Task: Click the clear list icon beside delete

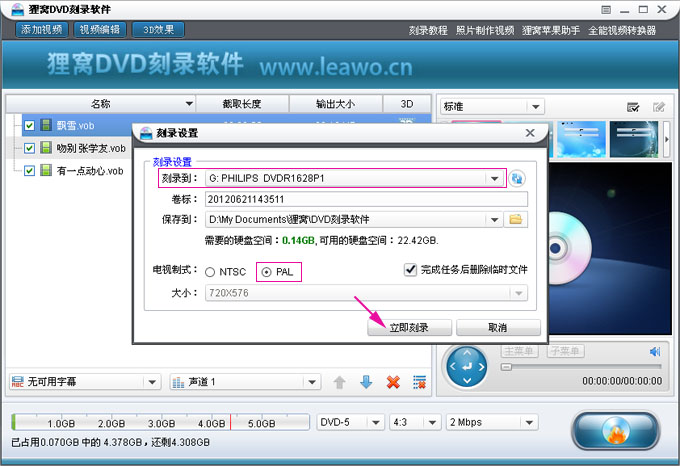Action: pyautogui.click(x=420, y=382)
